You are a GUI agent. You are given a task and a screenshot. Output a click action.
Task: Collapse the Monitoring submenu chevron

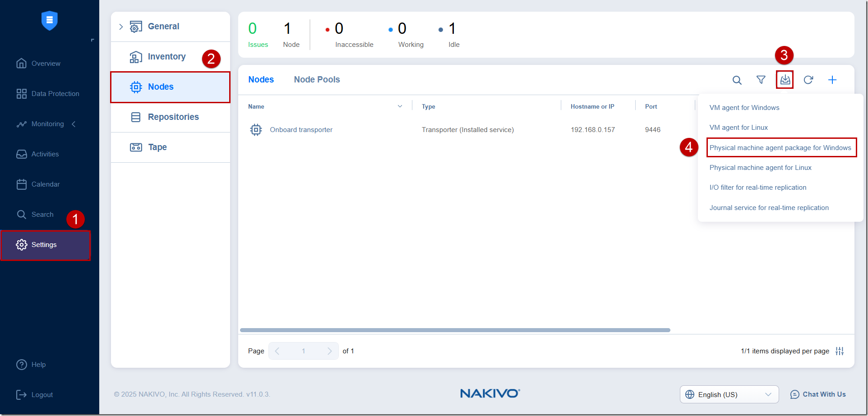74,124
